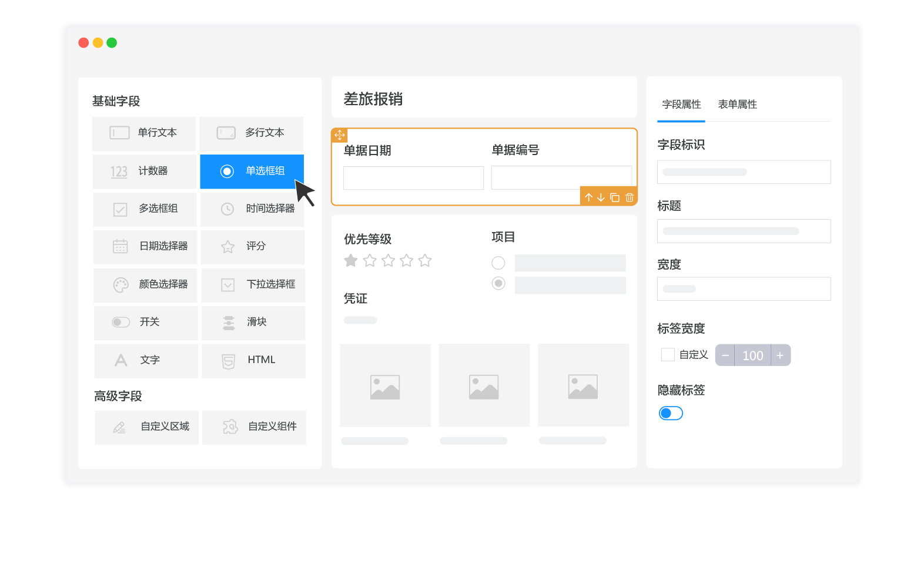Click the move-down arrow on selected field
Image resolution: width=924 pixels, height=564 pixels.
coord(601,197)
